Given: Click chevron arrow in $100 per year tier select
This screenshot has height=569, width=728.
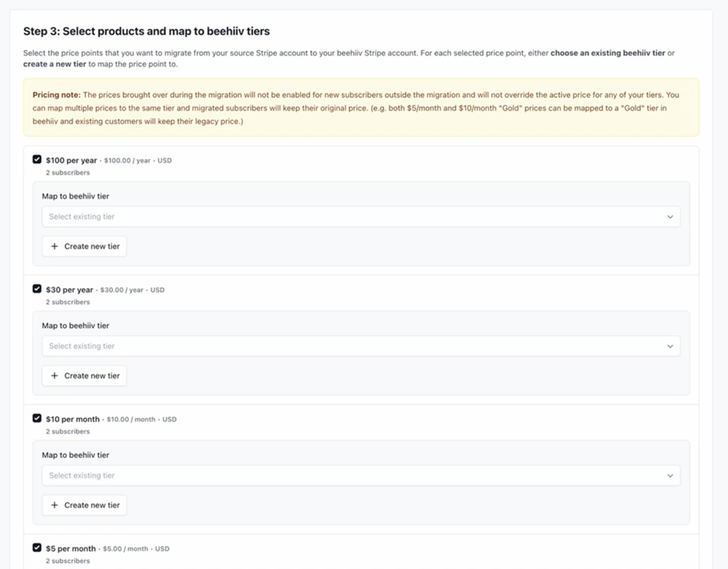Looking at the screenshot, I should pyautogui.click(x=670, y=217).
